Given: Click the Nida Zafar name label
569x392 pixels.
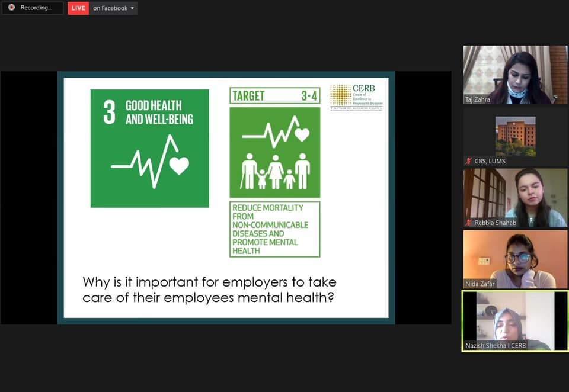Looking at the screenshot, I should coord(480,284).
